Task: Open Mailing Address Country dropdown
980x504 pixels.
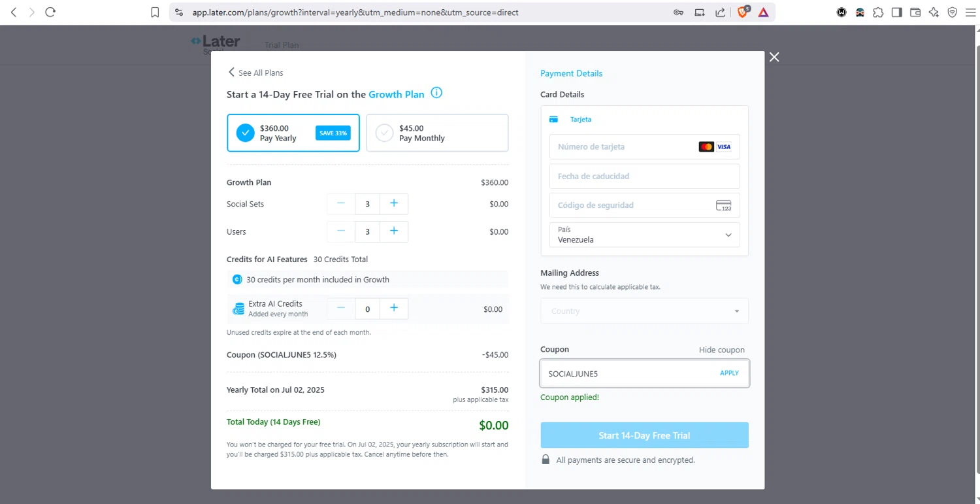Action: pos(644,311)
